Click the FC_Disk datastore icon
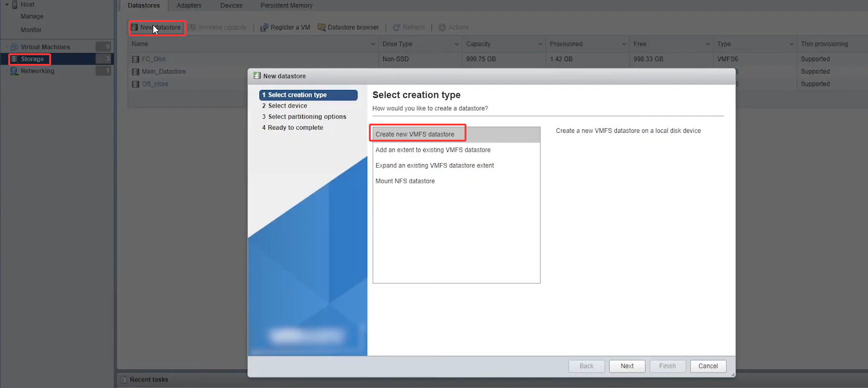The width and height of the screenshot is (868, 388). coord(135,59)
